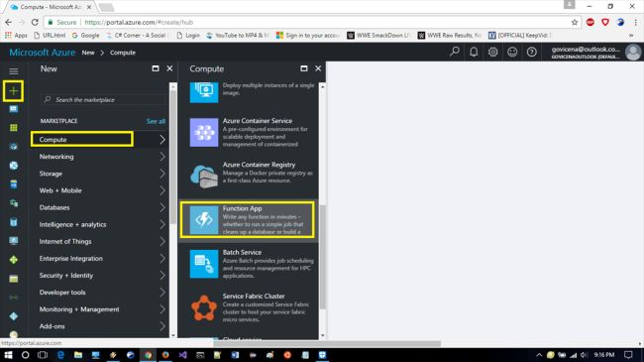Click the green plus New resource icon
This screenshot has width=644, height=362.
coord(13,91)
